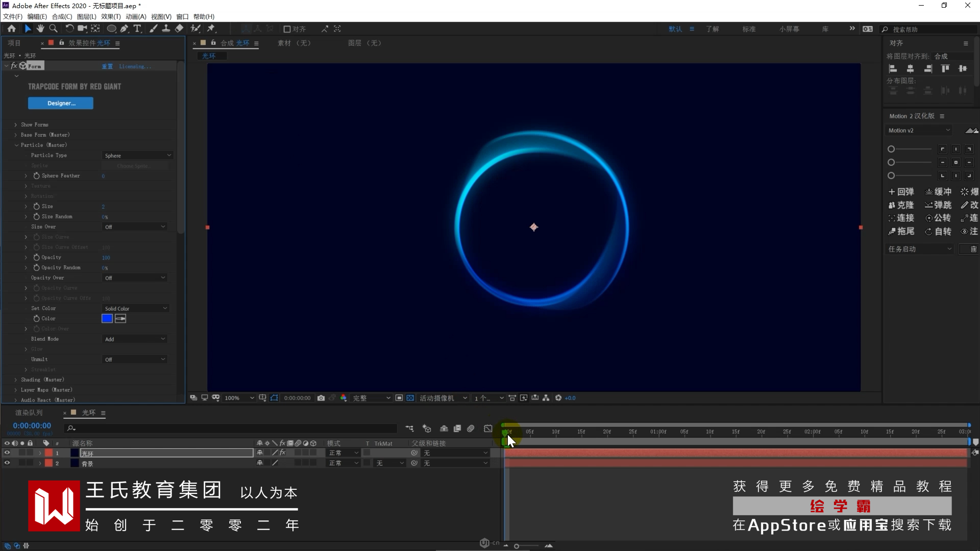Open the Blend Mode Add dropdown
Viewport: 980px width, 551px height.
point(135,339)
